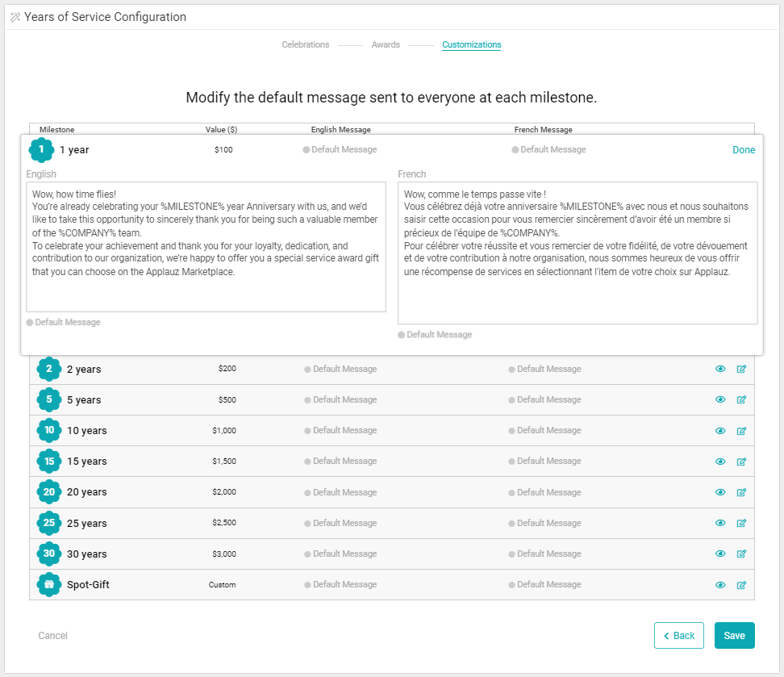Click the Spot-Gift gift badge icon
Image resolution: width=784 pixels, height=677 pixels.
49,585
